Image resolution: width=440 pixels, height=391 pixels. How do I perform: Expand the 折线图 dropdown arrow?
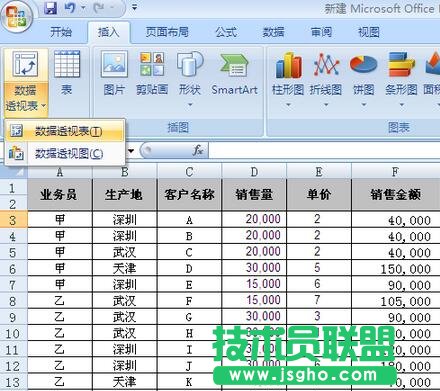[326, 105]
